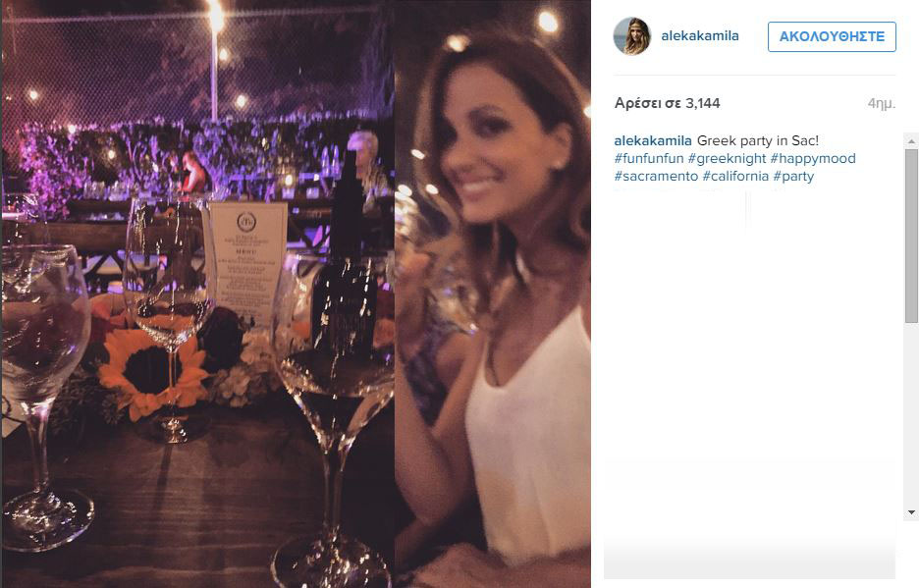Click the scrollbar down arrow
This screenshot has width=919, height=588.
coord(911,512)
